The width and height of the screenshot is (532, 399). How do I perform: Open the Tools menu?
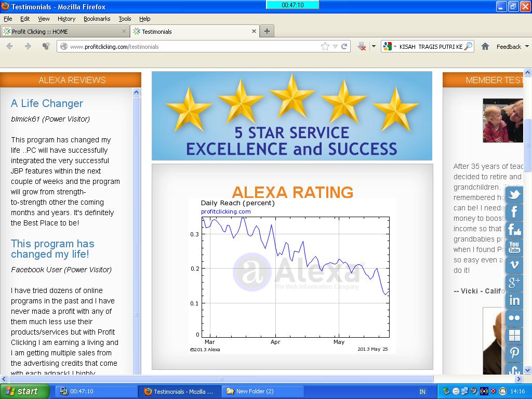pyautogui.click(x=125, y=19)
